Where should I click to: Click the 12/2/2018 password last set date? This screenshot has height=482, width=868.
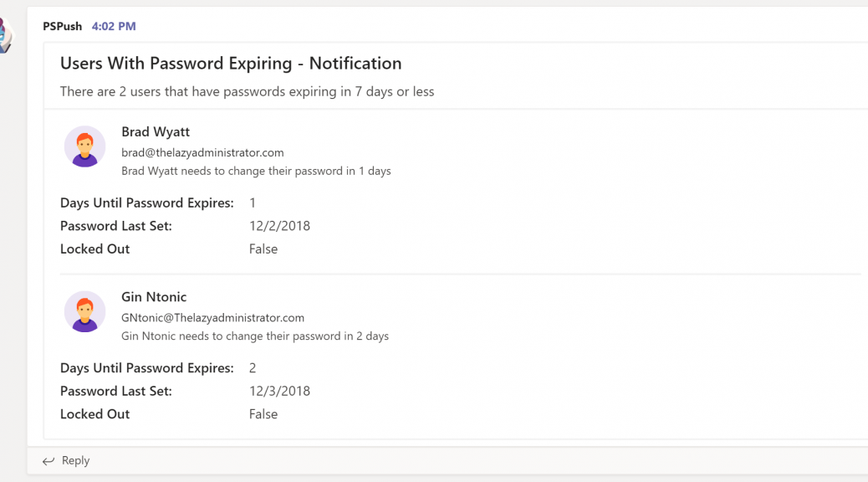(279, 226)
